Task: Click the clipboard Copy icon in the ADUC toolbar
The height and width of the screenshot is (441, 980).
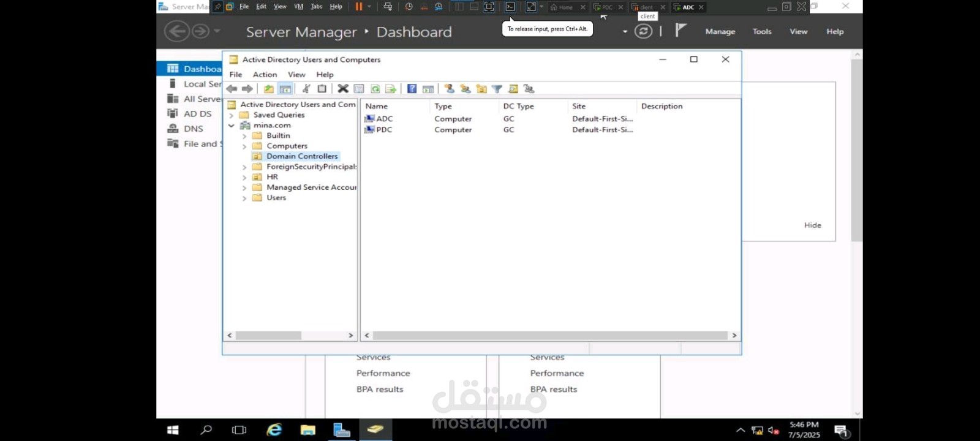Action: [x=322, y=89]
